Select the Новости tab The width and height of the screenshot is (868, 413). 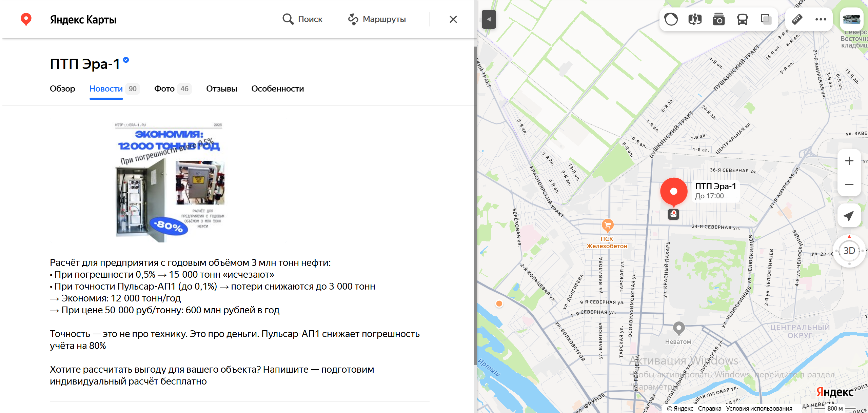coord(106,89)
